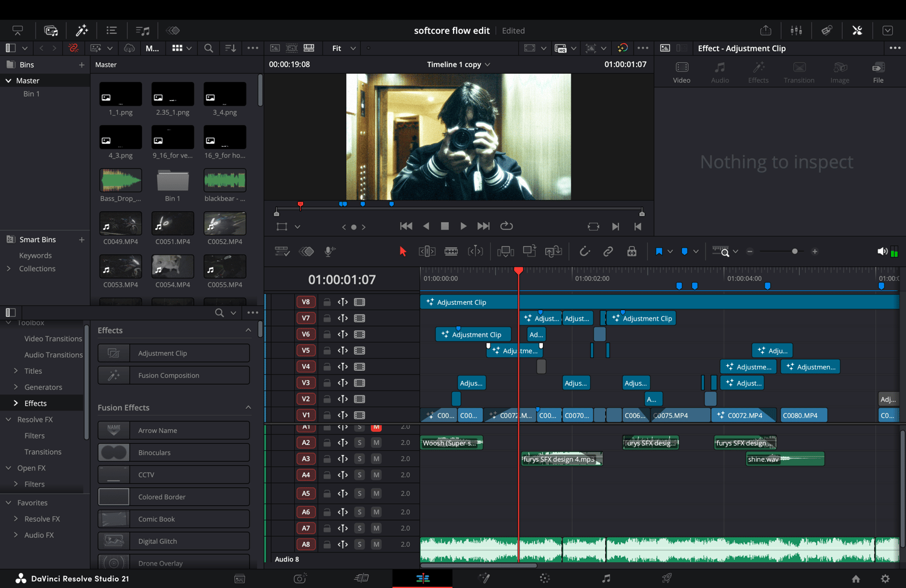Click the horizontal timeline scrollbar
This screenshot has width=906, height=588.
478,566
